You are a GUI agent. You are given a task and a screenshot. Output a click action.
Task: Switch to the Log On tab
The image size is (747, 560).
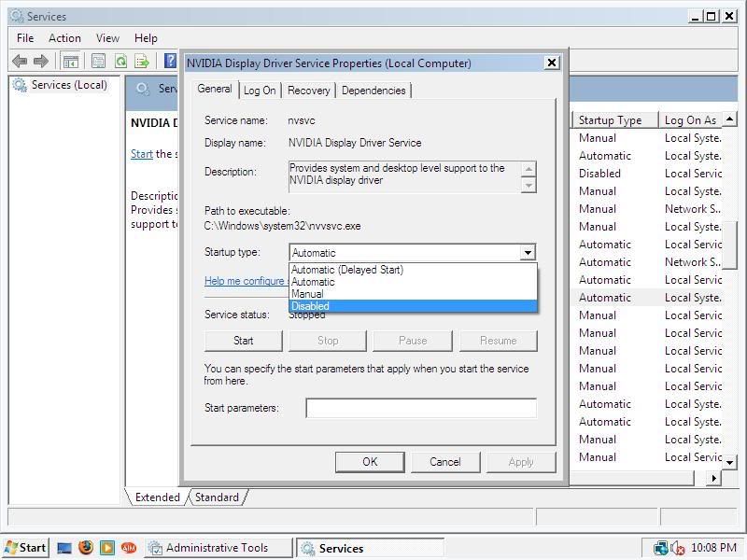click(260, 91)
